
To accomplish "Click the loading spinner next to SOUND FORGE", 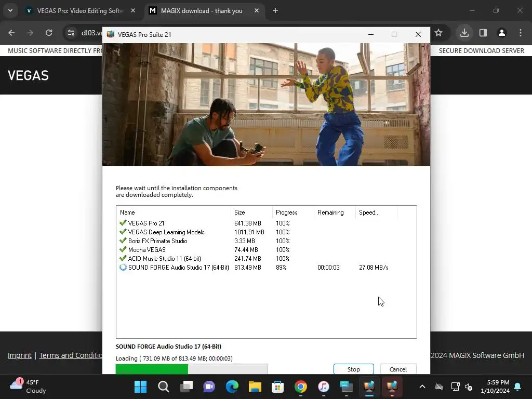I will point(123,268).
